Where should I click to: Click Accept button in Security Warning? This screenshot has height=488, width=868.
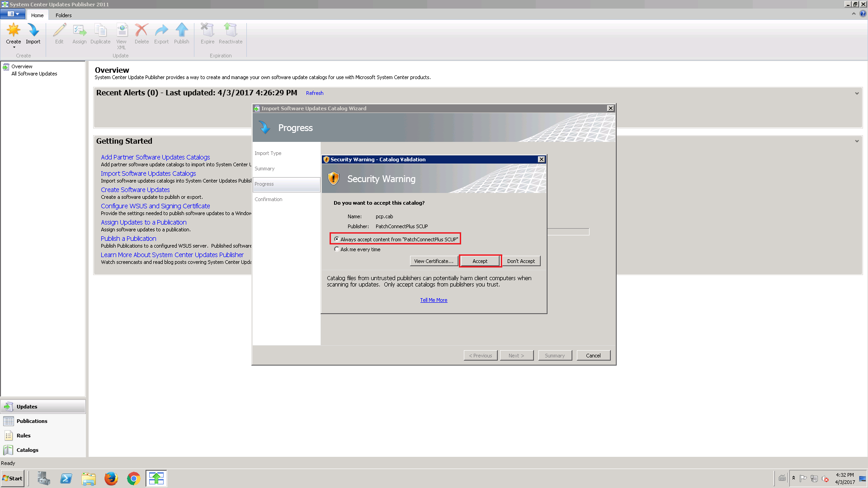tap(480, 261)
